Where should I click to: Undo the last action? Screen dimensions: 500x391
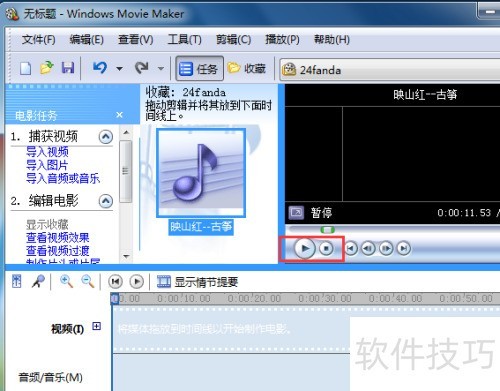100,68
